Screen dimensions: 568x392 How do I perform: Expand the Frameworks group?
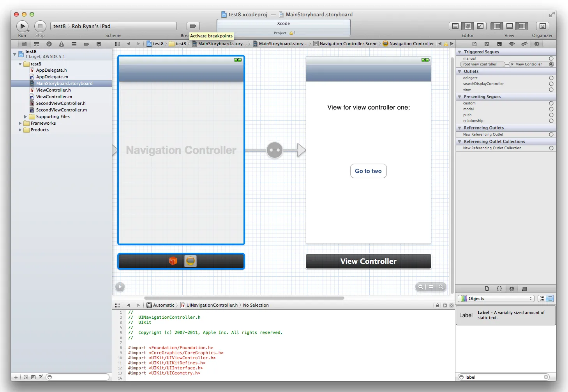point(20,123)
